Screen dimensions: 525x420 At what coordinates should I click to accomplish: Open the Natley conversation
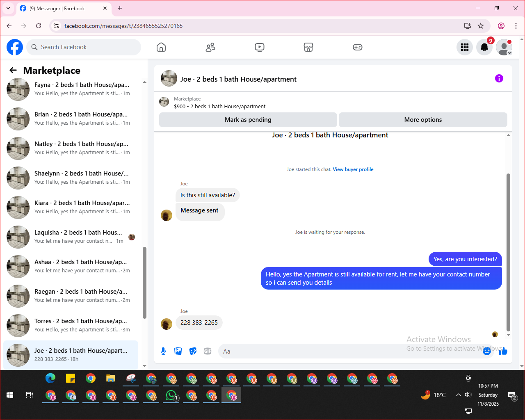[71, 148]
